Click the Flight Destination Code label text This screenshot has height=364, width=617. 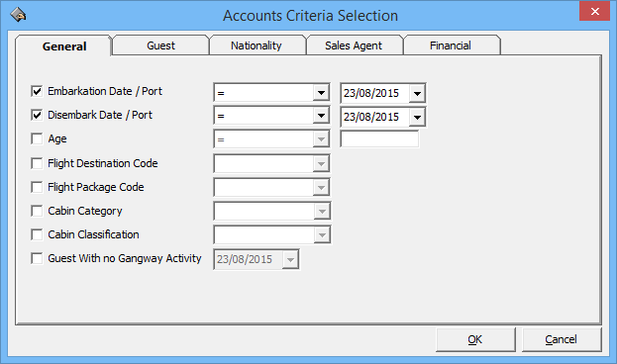[103, 163]
